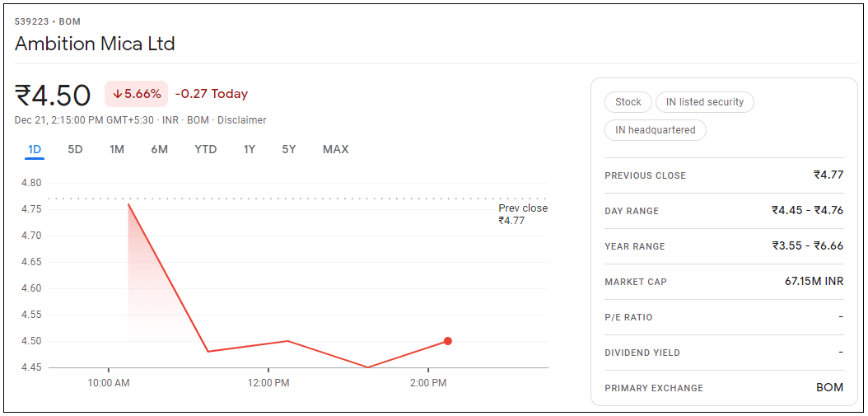Click the YEAR RANGE label

click(635, 246)
